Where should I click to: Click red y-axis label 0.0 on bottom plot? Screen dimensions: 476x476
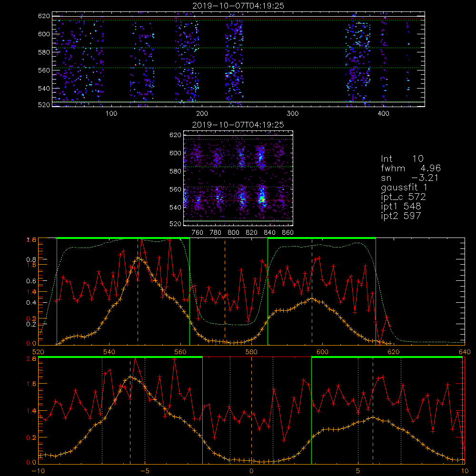click(31, 463)
